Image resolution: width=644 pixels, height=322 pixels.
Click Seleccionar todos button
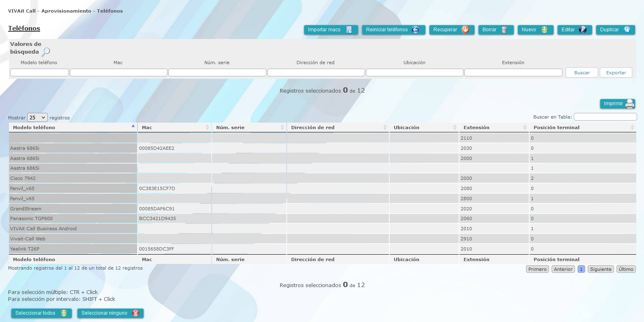pos(41,313)
